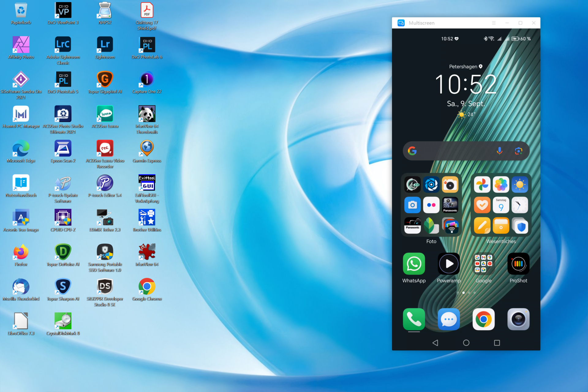The width and height of the screenshot is (588, 392).
Task: Launch SiSoftware Sandra Lite 2021
Action: 21,79
